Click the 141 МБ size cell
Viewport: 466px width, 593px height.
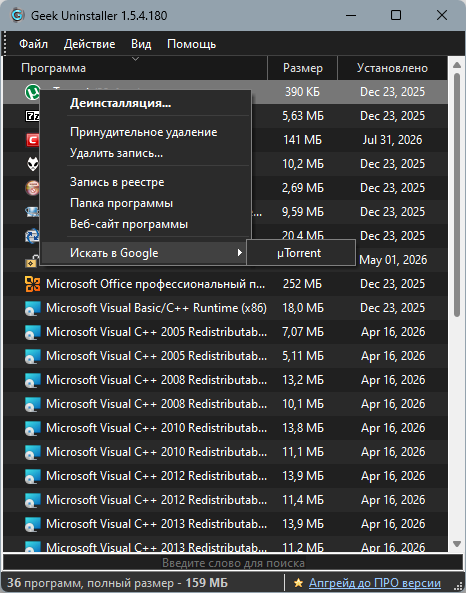pos(302,140)
